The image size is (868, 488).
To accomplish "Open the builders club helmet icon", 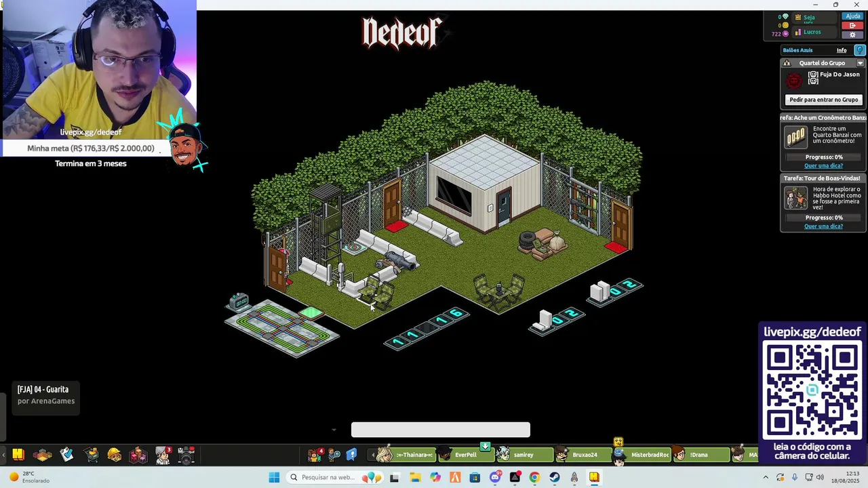I will tap(115, 455).
